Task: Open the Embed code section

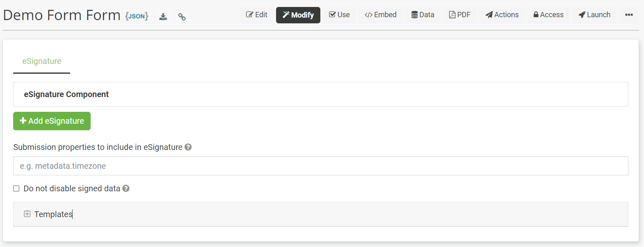Action: pyautogui.click(x=381, y=15)
